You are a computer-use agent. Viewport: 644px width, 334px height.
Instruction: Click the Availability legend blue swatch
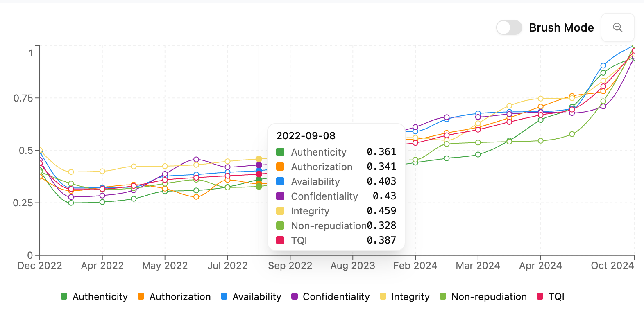(224, 297)
